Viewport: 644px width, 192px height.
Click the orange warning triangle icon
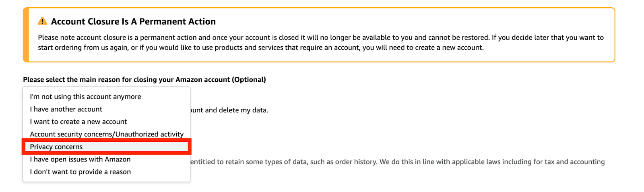[x=42, y=21]
